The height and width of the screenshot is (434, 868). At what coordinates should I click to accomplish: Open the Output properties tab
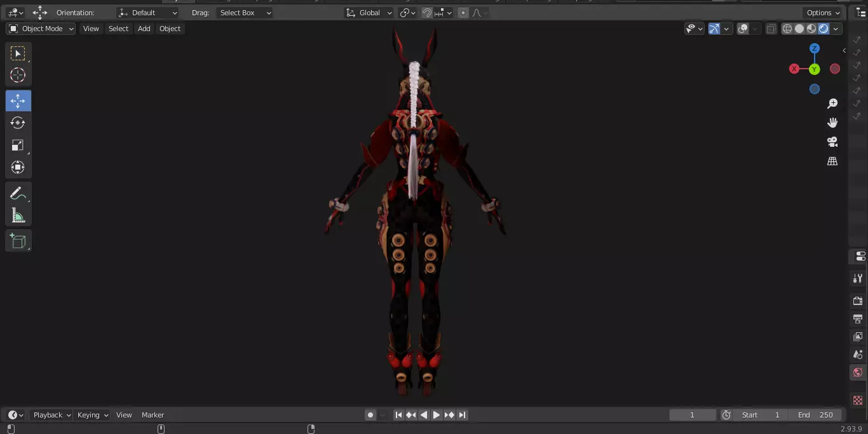858,318
